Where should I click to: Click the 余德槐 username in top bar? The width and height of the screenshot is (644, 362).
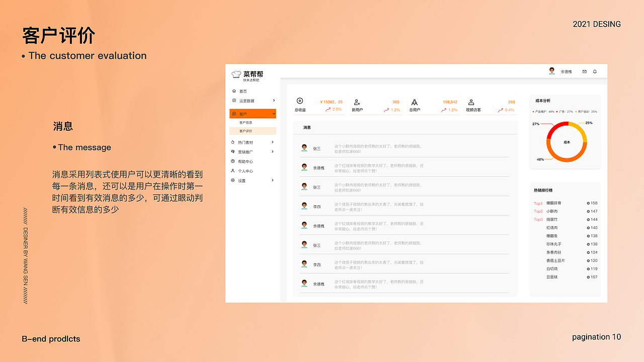click(x=566, y=71)
